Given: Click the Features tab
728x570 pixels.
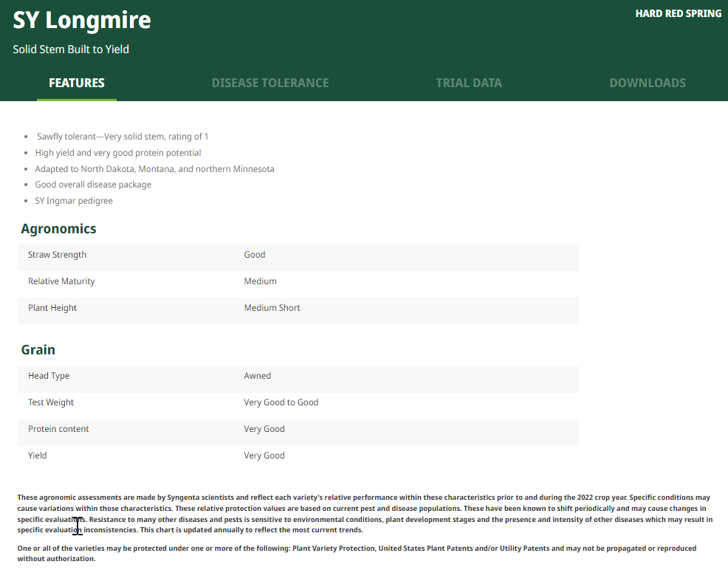Looking at the screenshot, I should (77, 83).
